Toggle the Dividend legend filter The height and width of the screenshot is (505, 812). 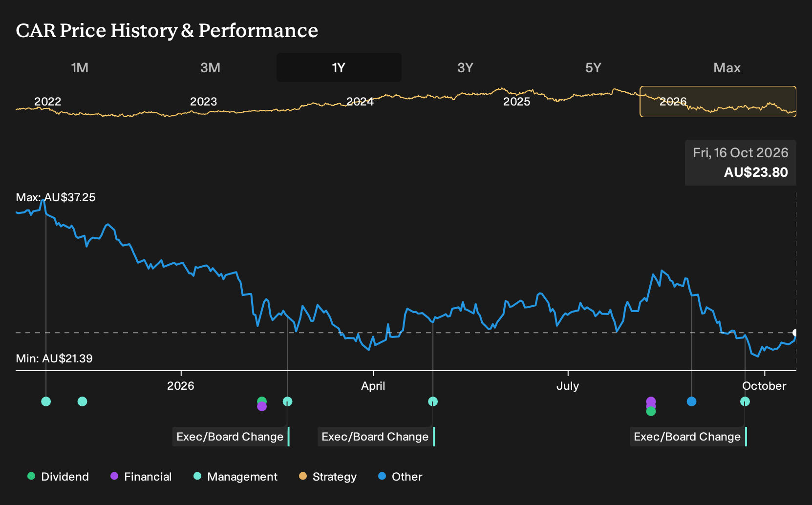[x=58, y=477]
